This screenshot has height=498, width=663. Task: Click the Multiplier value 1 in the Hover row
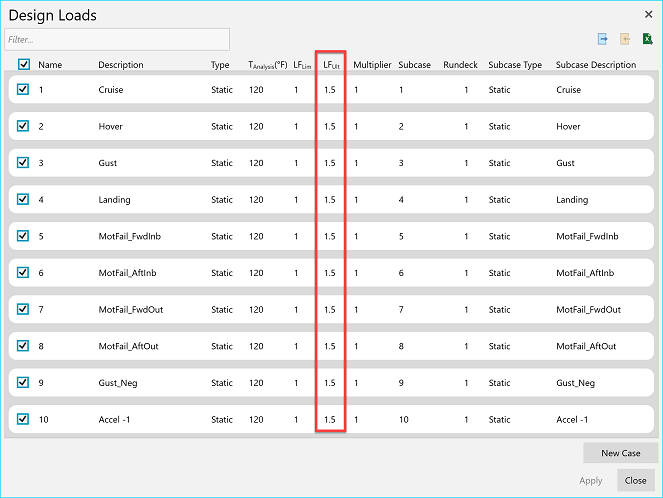pos(356,126)
